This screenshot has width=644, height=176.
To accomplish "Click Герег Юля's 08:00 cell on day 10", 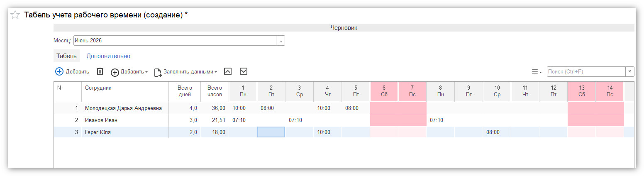I will pyautogui.click(x=497, y=132).
